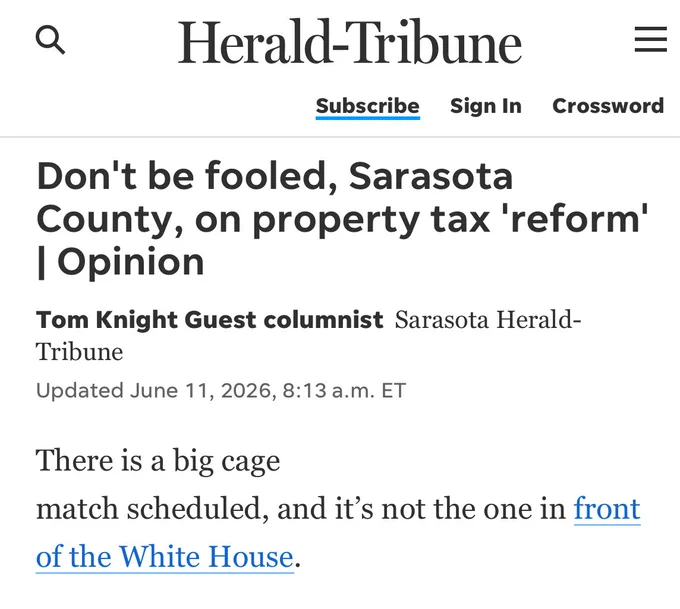This screenshot has width=680, height=609.
Task: Click the Updated June 11, 2026 timestamp
Action: tap(221, 390)
